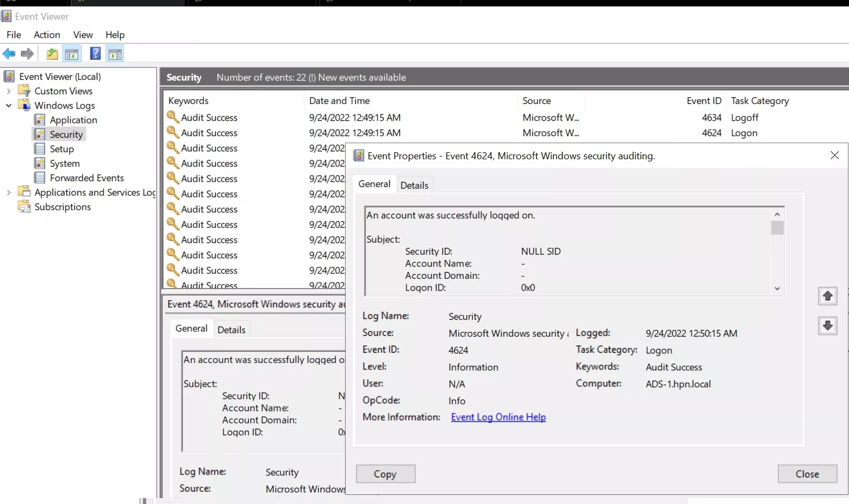Click the Application log icon
The width and height of the screenshot is (849, 504).
click(x=40, y=120)
